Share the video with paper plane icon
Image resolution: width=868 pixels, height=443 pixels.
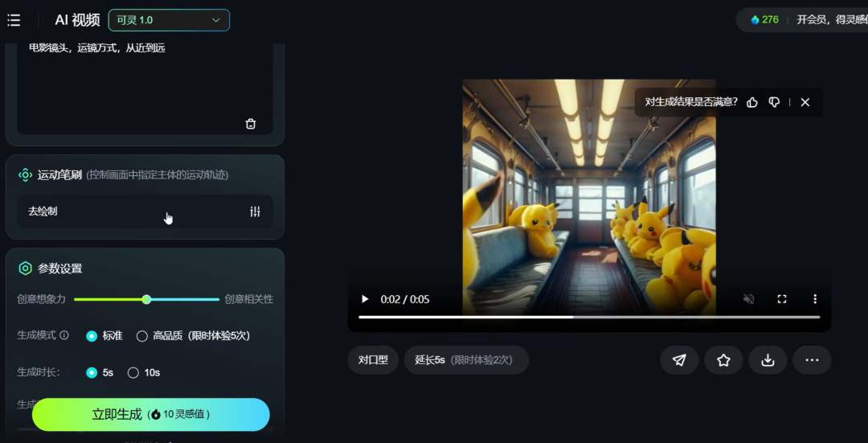click(679, 360)
